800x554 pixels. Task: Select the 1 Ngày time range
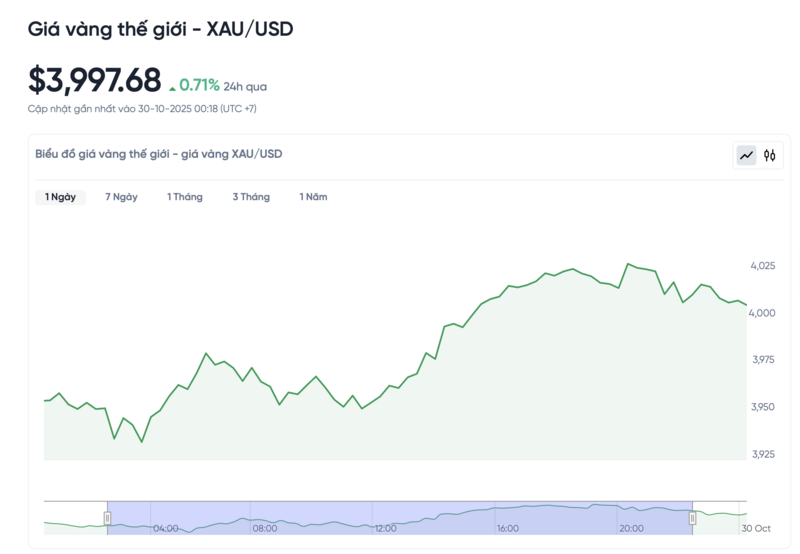(60, 197)
